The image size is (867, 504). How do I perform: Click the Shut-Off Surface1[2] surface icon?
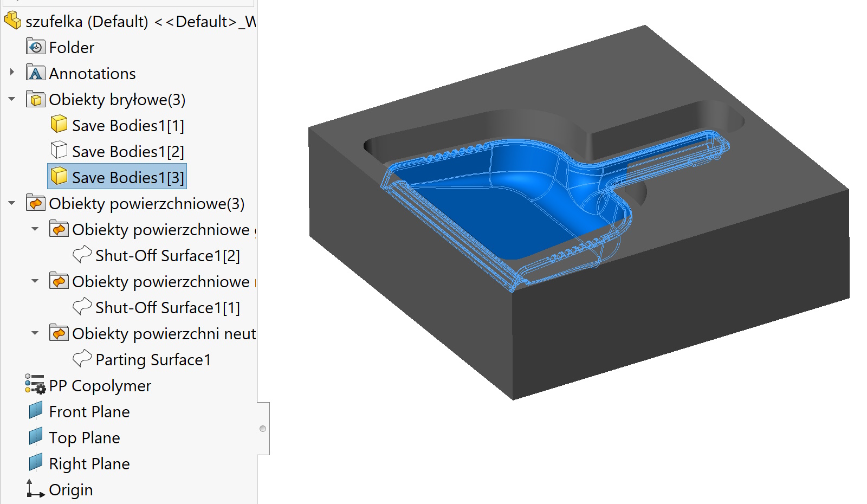coord(82,254)
